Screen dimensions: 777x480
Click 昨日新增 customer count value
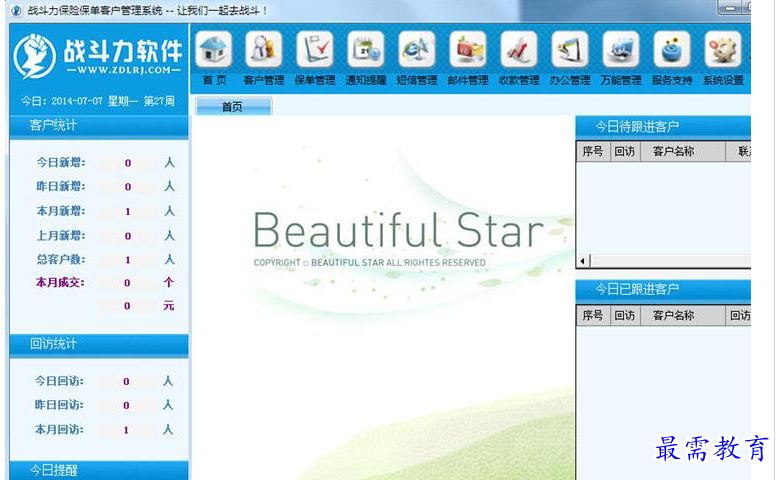coord(128,187)
